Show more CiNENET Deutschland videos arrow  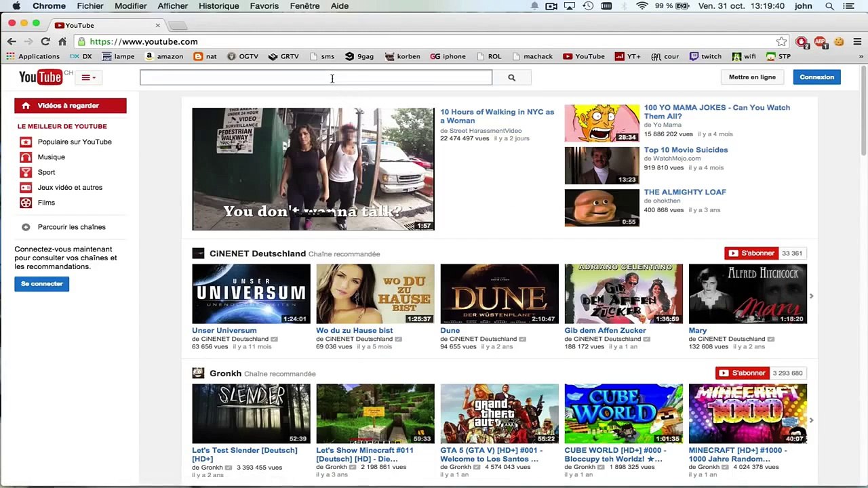point(811,296)
